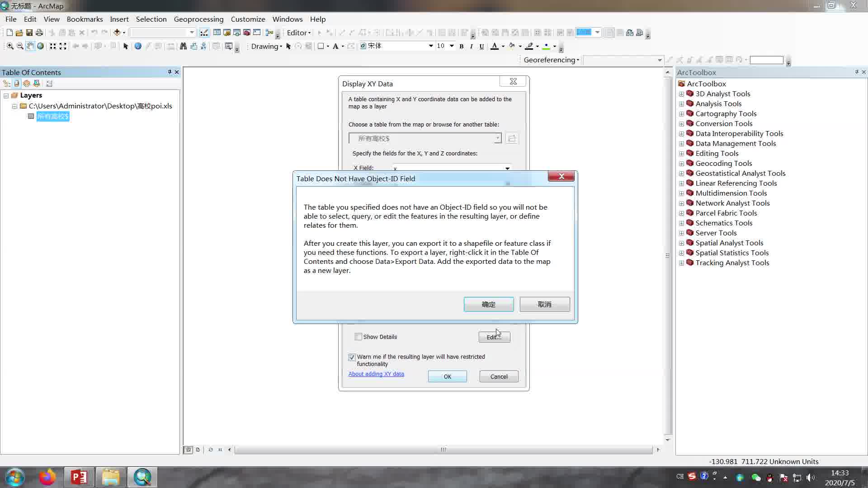The image size is (868, 488).
Task: Open Data View at map bottom
Action: [x=189, y=450]
